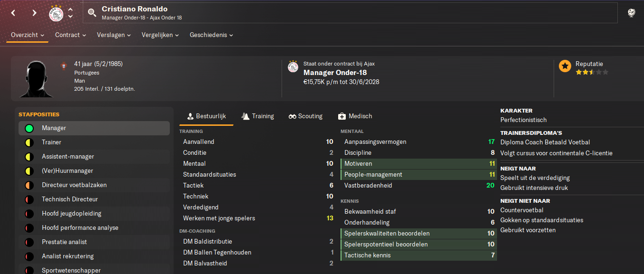This screenshot has height=274, width=644.
Task: Switch to the Bestuurlijk tab
Action: coord(206,116)
